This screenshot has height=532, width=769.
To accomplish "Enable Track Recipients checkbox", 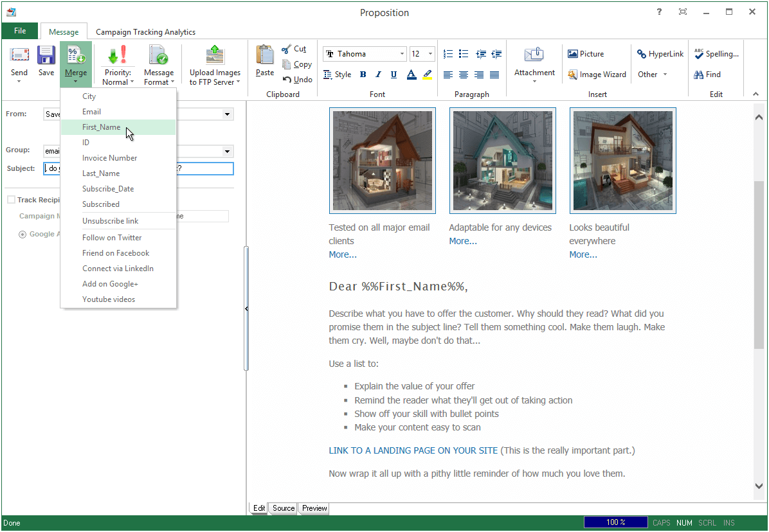I will tap(11, 200).
